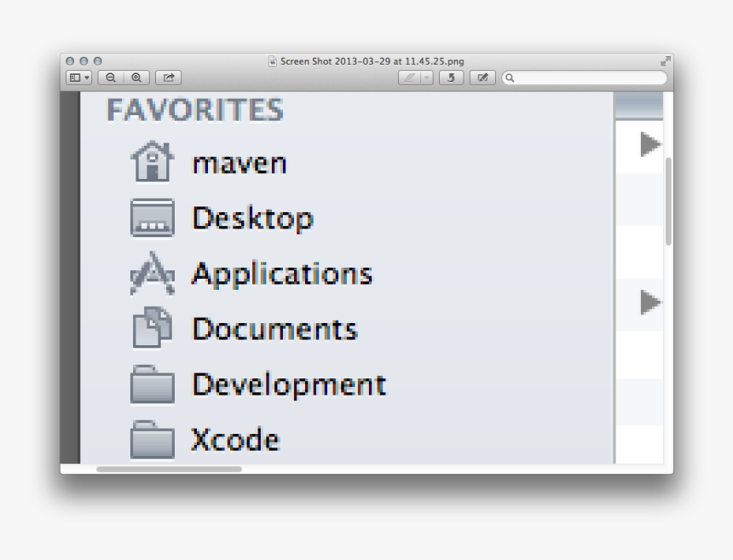Click inside the search field
This screenshot has width=733, height=560.
click(x=584, y=77)
